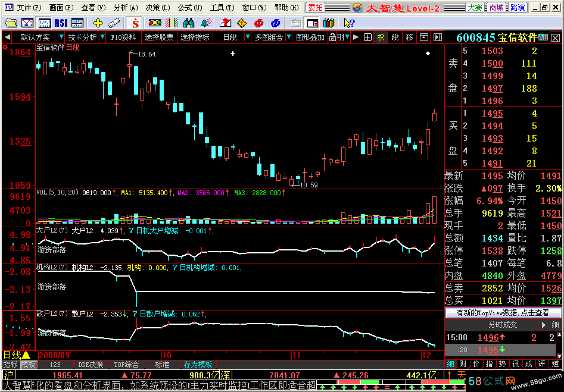Click the collapse-panel up arrow box icon
The height and width of the screenshot is (392, 564).
coord(424,37)
